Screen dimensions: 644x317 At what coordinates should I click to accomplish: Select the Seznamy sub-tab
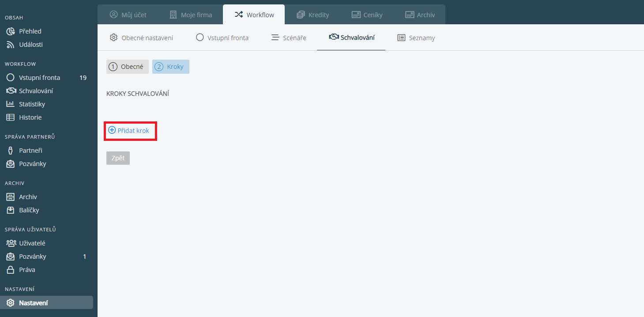[416, 38]
